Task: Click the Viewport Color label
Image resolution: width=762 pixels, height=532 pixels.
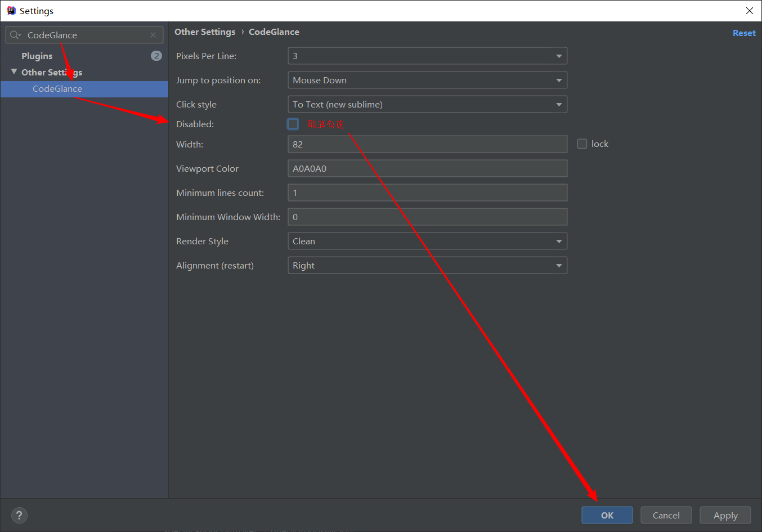Action: point(207,168)
